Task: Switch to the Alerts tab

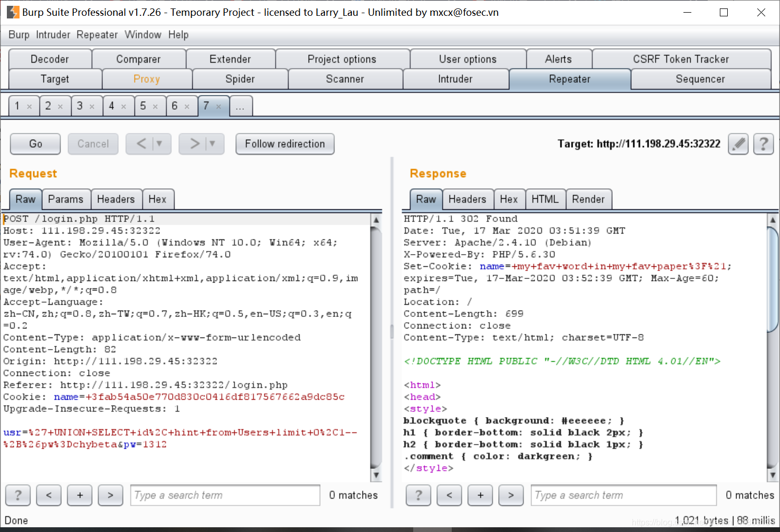Action: click(558, 59)
